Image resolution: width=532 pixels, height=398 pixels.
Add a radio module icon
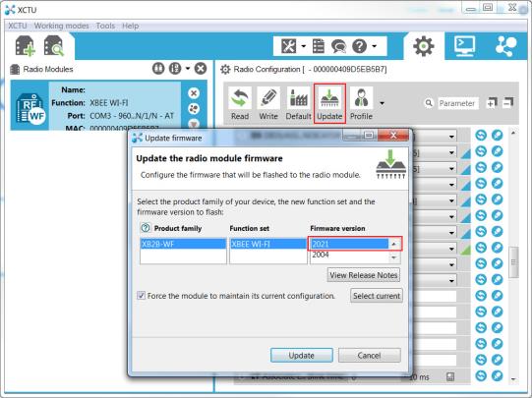[26, 46]
